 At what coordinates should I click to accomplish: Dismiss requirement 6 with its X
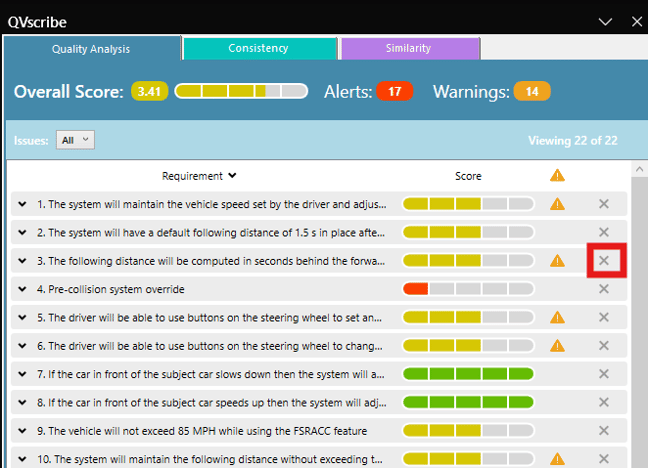pyautogui.click(x=604, y=346)
